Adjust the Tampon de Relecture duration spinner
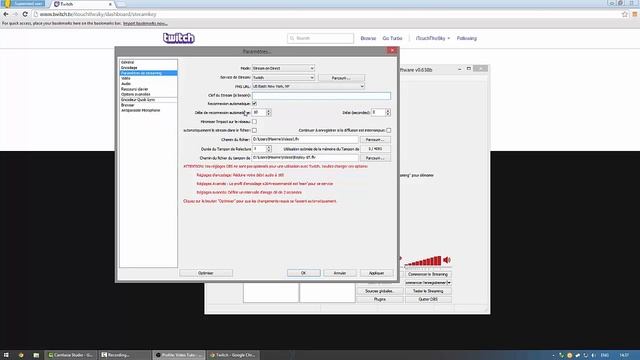This screenshot has width=640, height=360. [269, 149]
